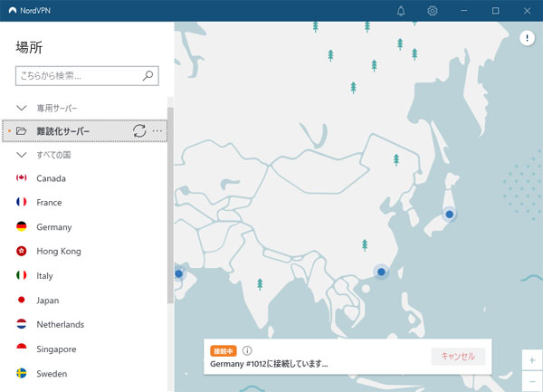Open connection info icon beside 接続中
The height and width of the screenshot is (392, 543).
[x=247, y=350]
